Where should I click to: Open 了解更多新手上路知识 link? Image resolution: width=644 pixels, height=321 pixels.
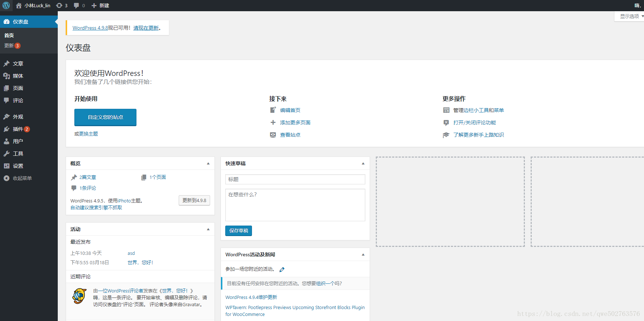pyautogui.click(x=479, y=135)
